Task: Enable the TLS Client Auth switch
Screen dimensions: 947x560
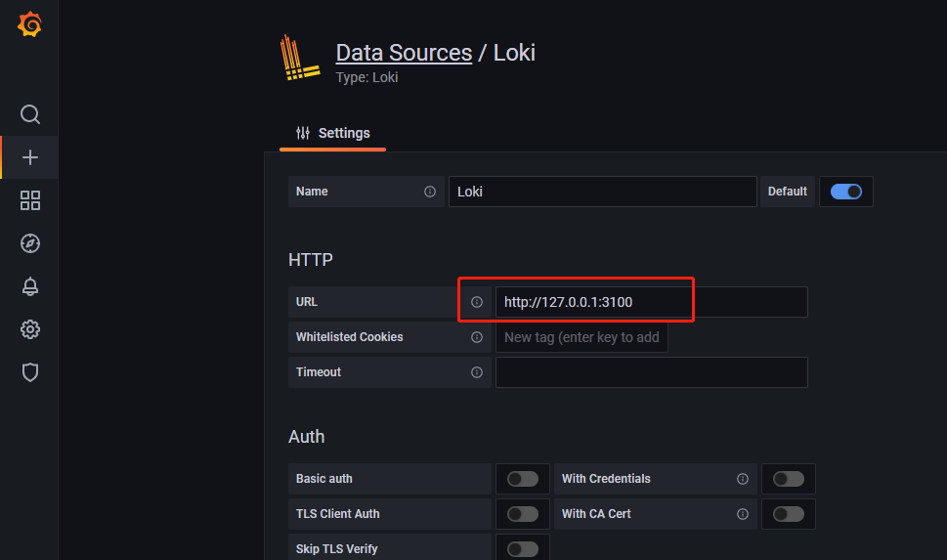Action: click(523, 514)
